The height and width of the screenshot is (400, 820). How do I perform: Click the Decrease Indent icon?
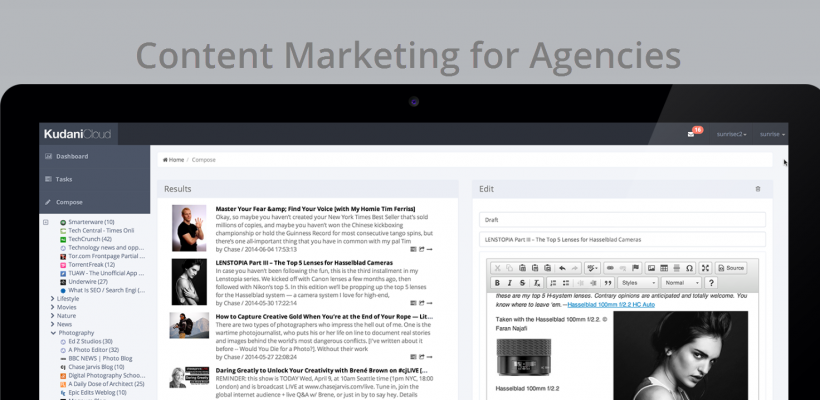[580, 283]
